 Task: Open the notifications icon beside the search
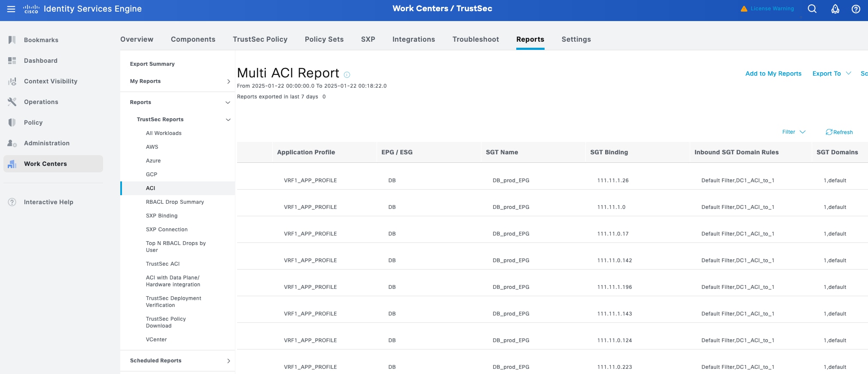835,9
